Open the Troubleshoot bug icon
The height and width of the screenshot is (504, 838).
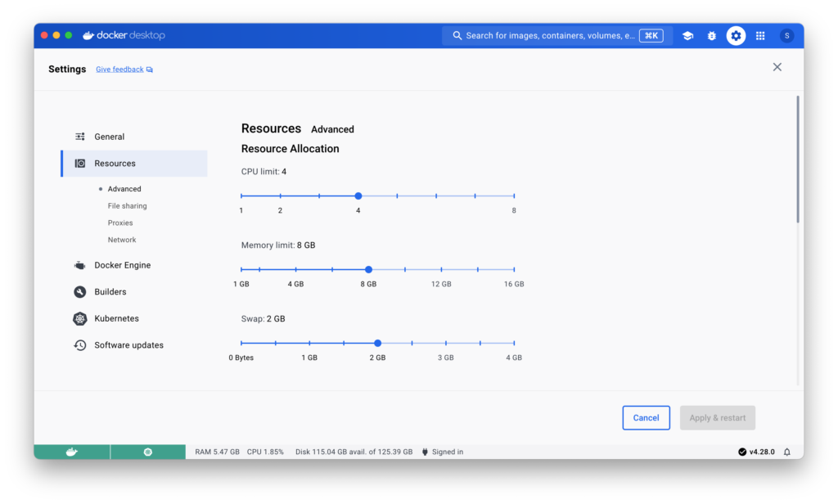(x=711, y=36)
